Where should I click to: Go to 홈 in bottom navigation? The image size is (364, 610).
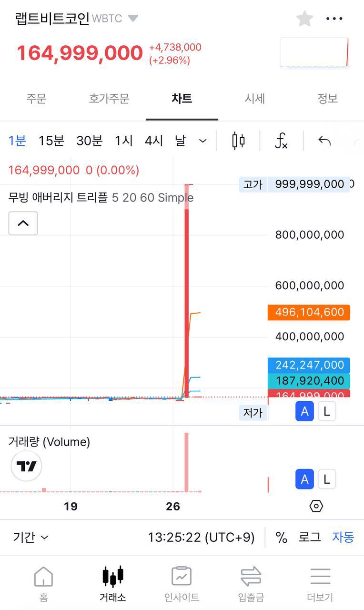point(43,584)
